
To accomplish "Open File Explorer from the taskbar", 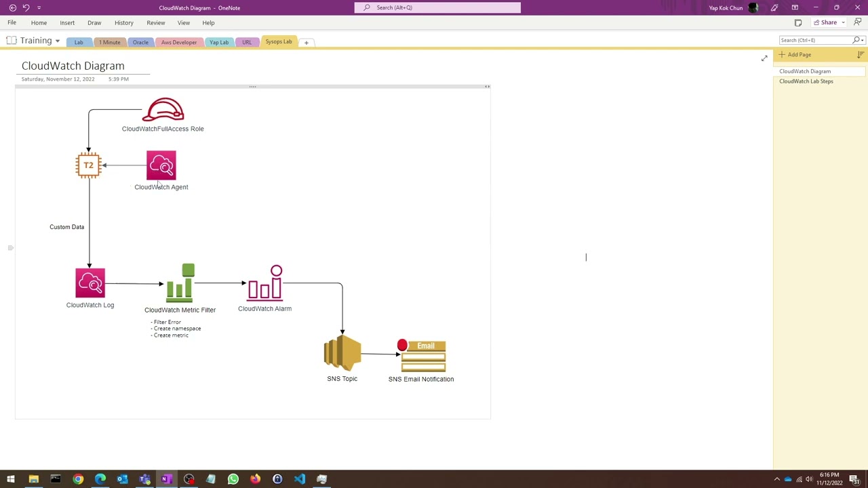I will (33, 479).
